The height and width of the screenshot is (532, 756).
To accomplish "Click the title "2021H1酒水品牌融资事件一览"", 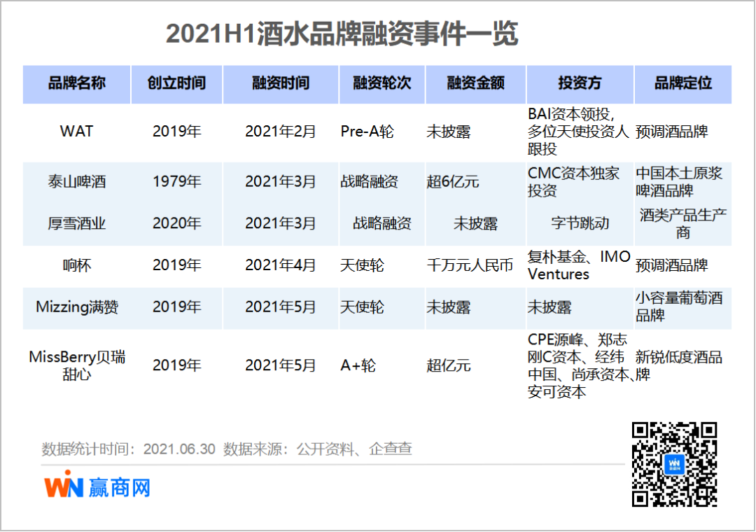I will coord(342,34).
